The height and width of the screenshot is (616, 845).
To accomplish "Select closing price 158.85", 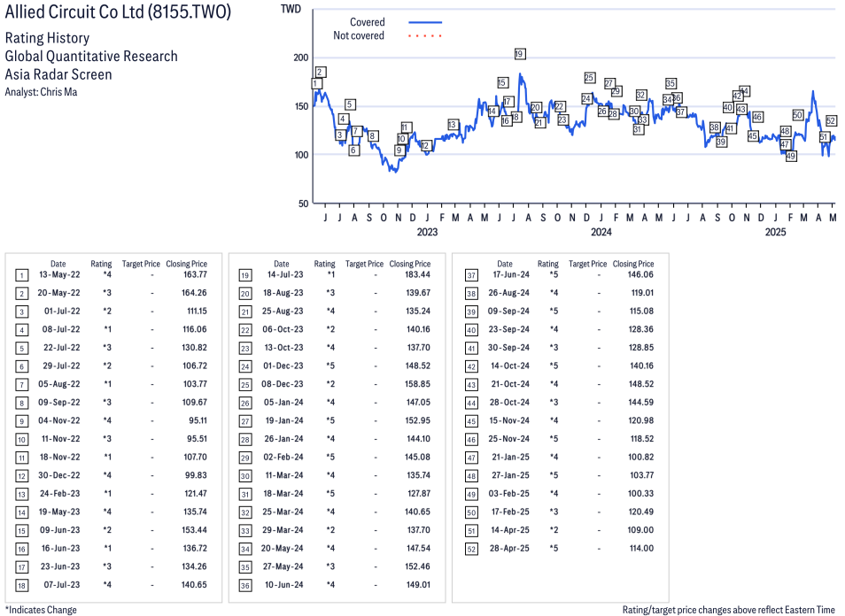I will [418, 384].
